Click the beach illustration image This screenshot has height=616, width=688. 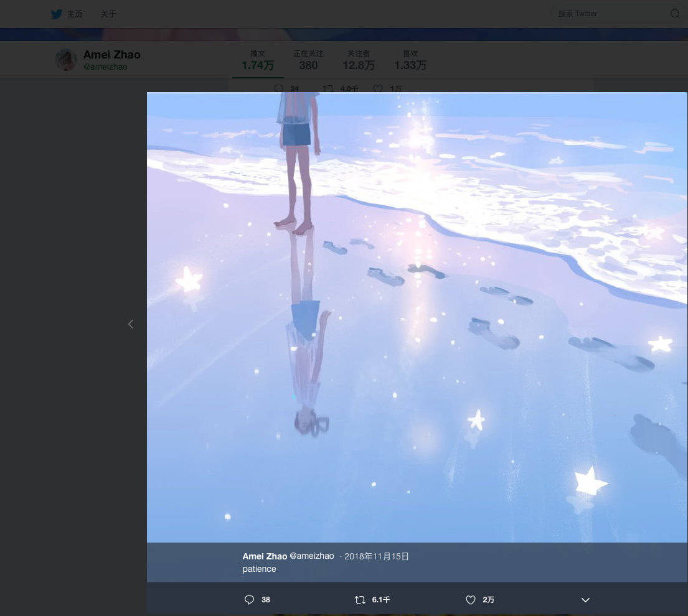(417, 317)
